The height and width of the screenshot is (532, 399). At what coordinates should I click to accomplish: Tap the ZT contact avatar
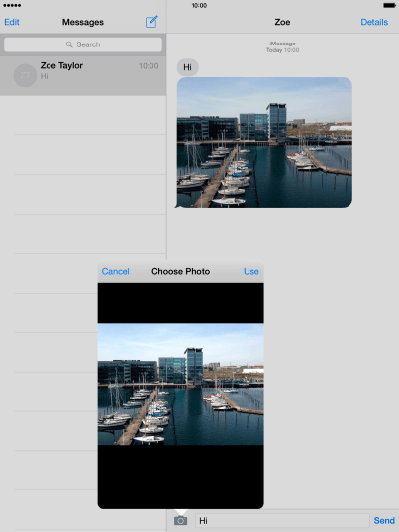(x=25, y=75)
